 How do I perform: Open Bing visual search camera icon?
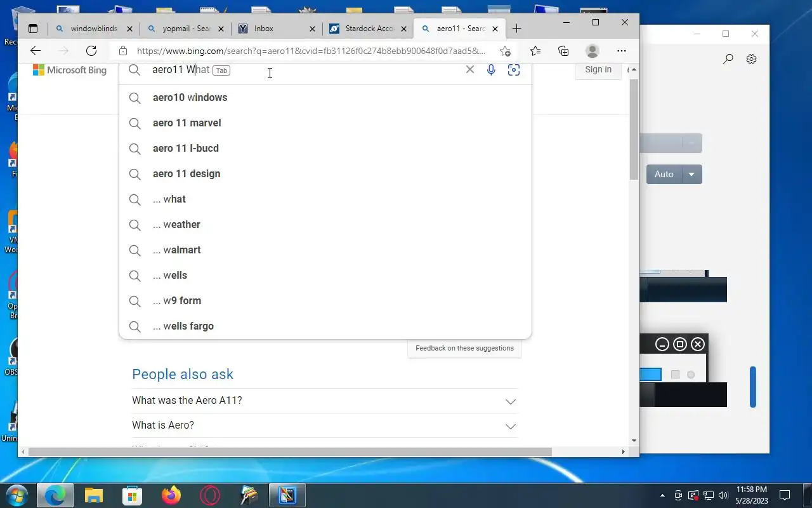click(x=514, y=70)
